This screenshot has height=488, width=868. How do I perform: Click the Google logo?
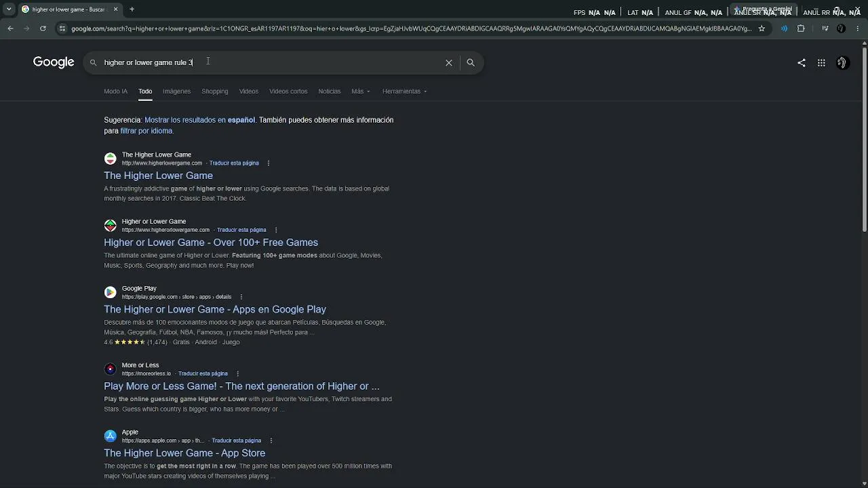pos(54,62)
